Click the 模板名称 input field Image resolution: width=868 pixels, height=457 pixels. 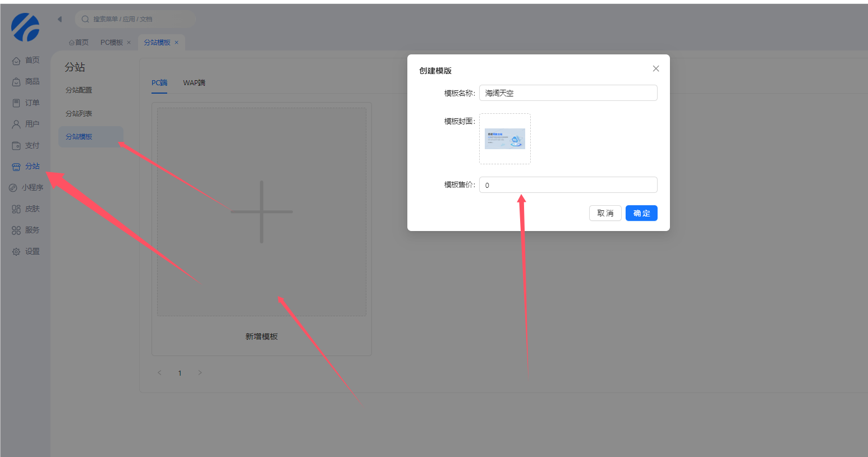[x=568, y=93]
